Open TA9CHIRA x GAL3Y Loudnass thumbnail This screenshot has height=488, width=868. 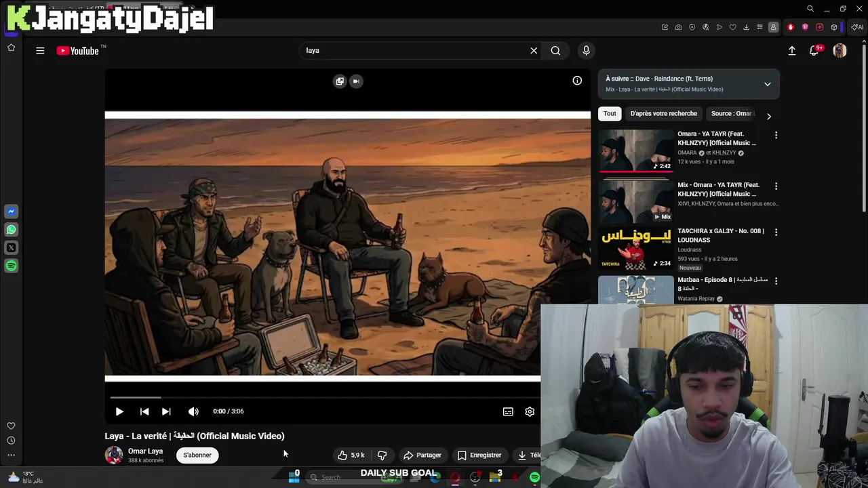[635, 248]
